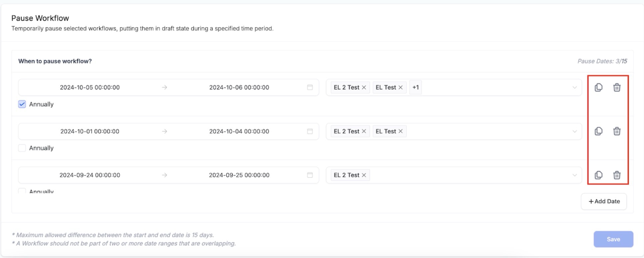644x258 pixels.
Task: Edit start date 2024-10-01 00:00:00
Action: [90, 131]
